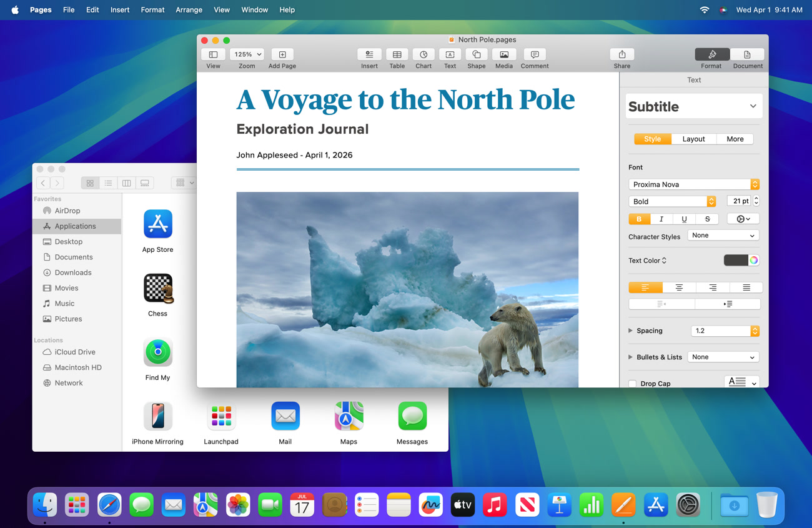Open the Subtitle paragraph style dropdown

(693, 107)
